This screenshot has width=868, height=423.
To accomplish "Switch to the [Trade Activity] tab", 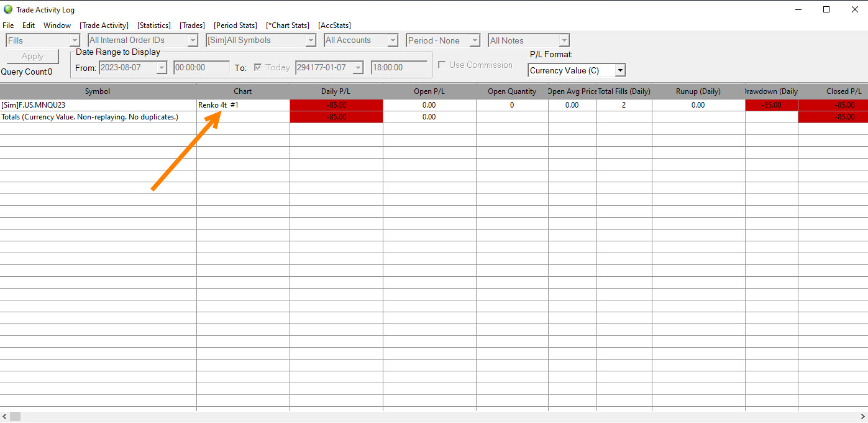I will coord(104,26).
